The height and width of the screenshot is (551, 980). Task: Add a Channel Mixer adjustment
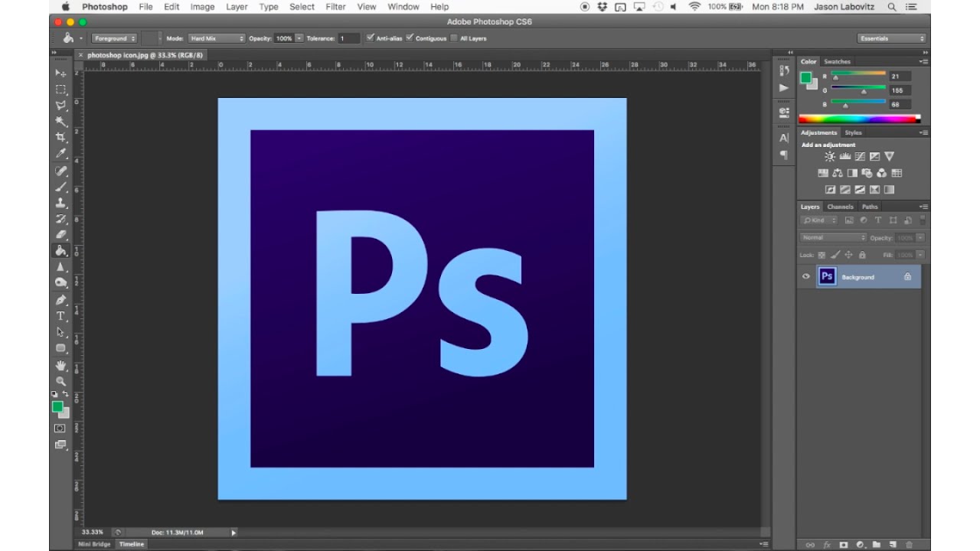(x=882, y=173)
